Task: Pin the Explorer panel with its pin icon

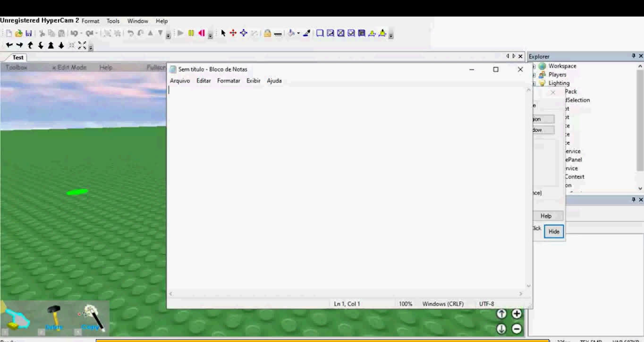Action: [635, 56]
